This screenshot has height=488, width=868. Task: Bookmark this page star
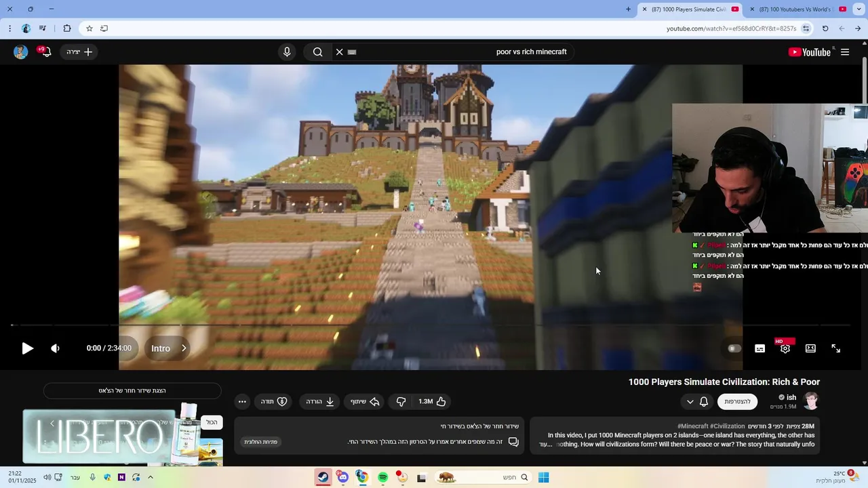click(89, 28)
